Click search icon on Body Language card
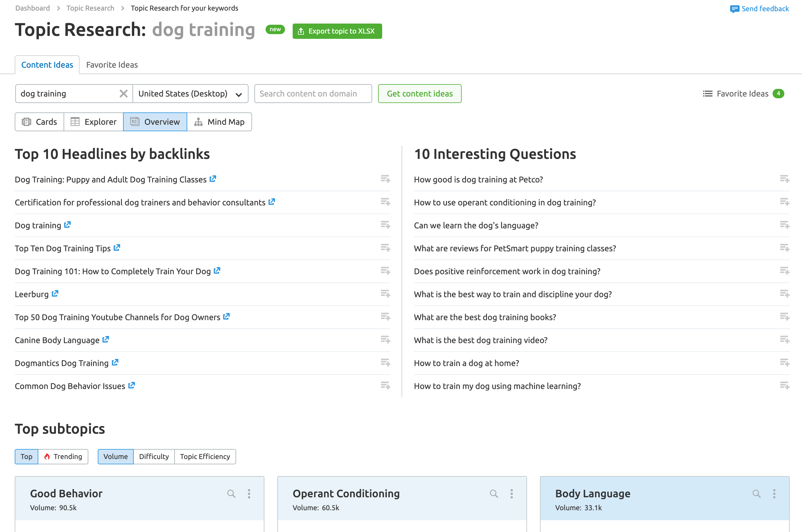 (757, 494)
